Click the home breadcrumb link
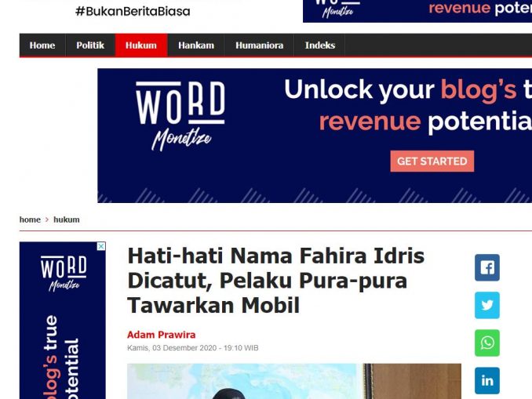532x399 pixels. coord(30,219)
